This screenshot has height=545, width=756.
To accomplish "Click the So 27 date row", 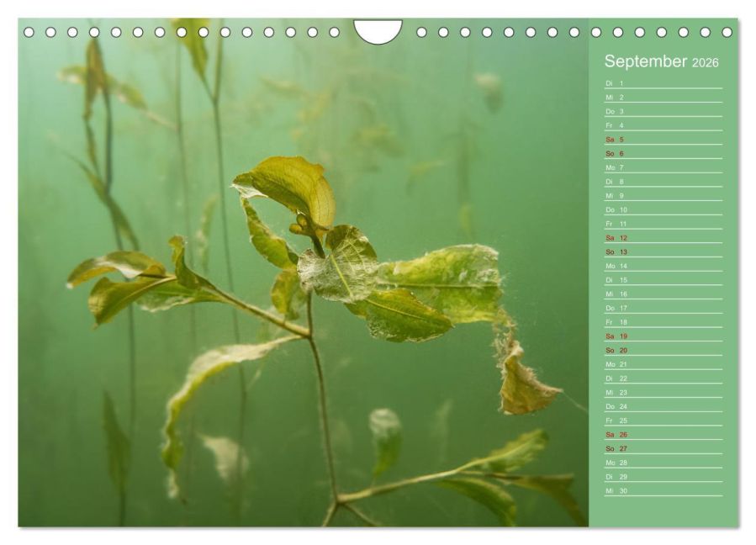I will point(663,448).
